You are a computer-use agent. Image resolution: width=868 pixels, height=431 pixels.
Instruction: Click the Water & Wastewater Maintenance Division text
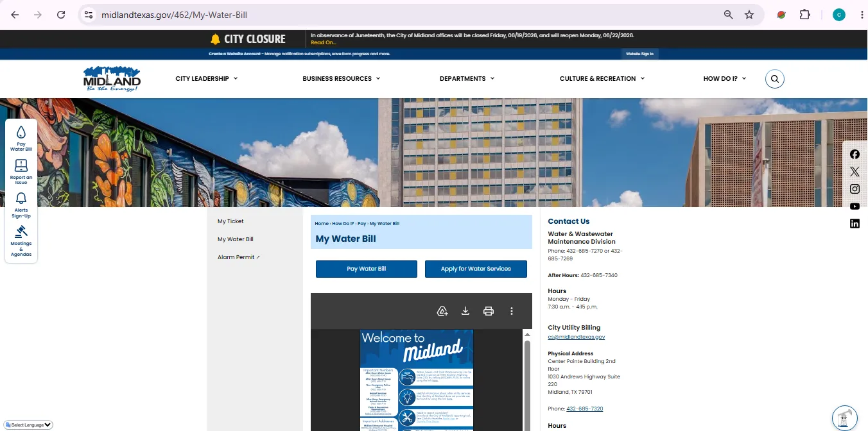pos(581,238)
